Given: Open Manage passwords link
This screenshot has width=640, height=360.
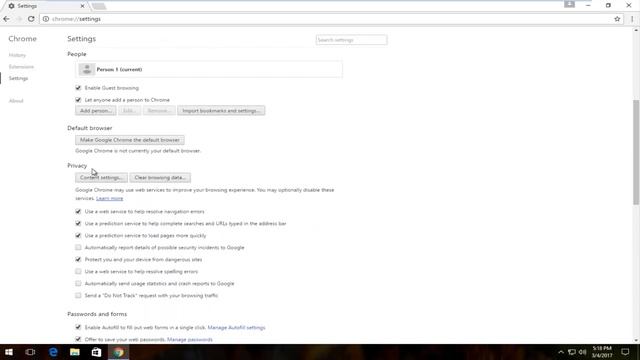Looking at the screenshot, I should coord(190,340).
